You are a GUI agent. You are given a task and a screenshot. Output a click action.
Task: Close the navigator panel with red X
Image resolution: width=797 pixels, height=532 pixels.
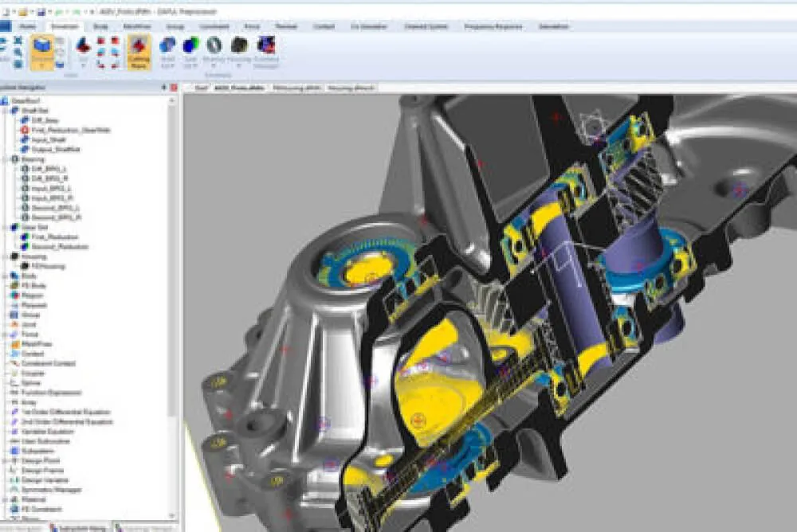click(175, 87)
